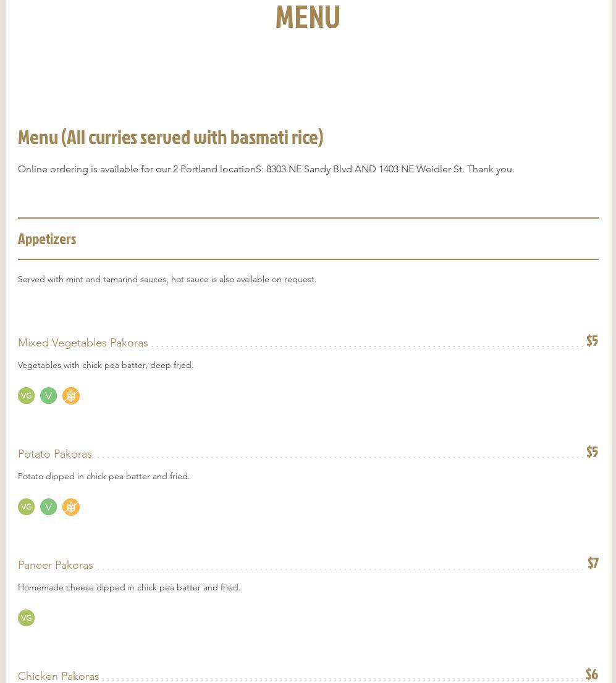The image size is (616, 683).
Task: Click the Appetizers section heading
Action: click(47, 238)
